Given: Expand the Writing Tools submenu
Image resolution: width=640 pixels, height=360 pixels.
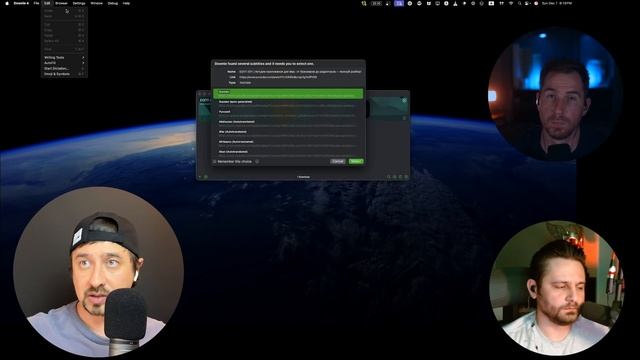Looking at the screenshot, I should (x=64, y=58).
